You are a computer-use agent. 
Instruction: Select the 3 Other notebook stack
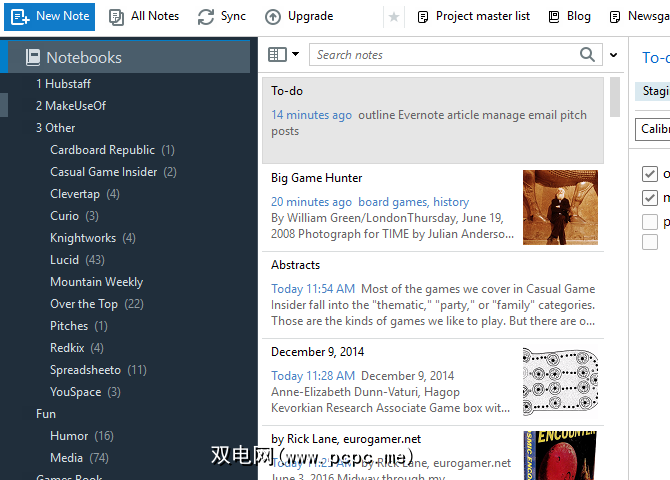pos(56,128)
